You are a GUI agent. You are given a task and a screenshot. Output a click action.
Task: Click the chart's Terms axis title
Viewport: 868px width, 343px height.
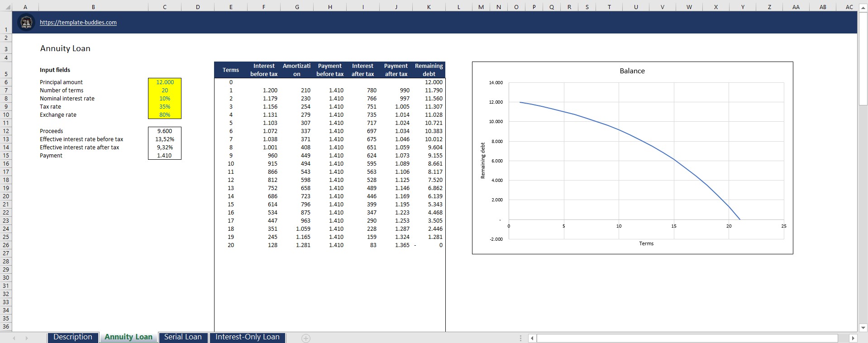pyautogui.click(x=646, y=243)
